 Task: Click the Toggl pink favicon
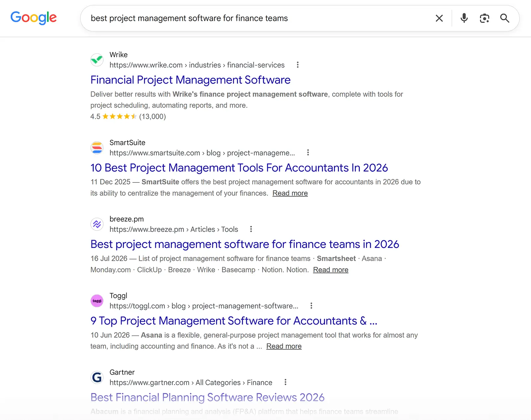coord(97,301)
